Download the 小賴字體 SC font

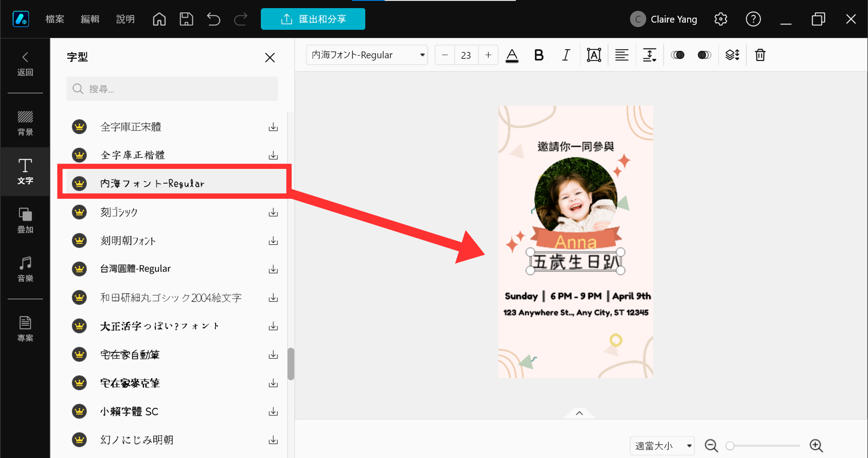point(273,411)
